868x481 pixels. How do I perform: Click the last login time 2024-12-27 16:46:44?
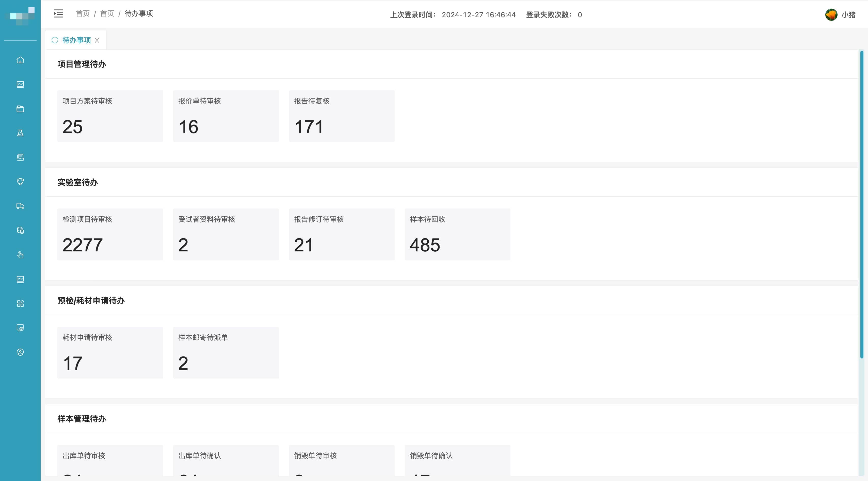click(478, 15)
